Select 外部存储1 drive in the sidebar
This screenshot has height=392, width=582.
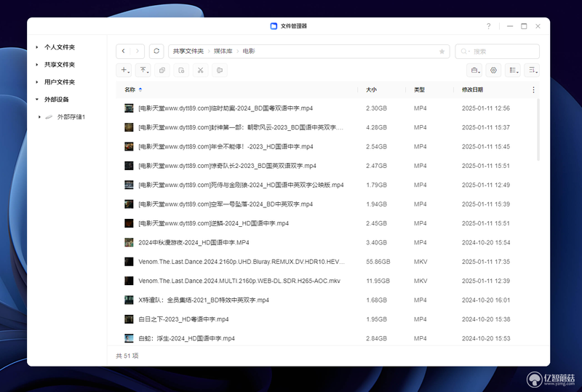[71, 117]
